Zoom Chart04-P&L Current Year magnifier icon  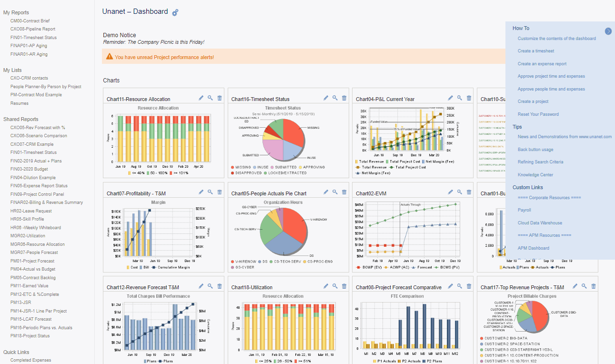click(460, 98)
